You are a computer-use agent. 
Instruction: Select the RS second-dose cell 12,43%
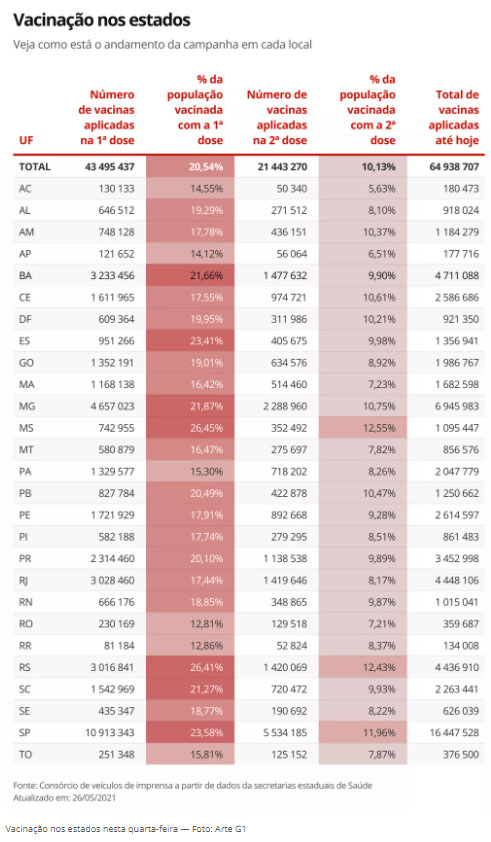tap(363, 667)
